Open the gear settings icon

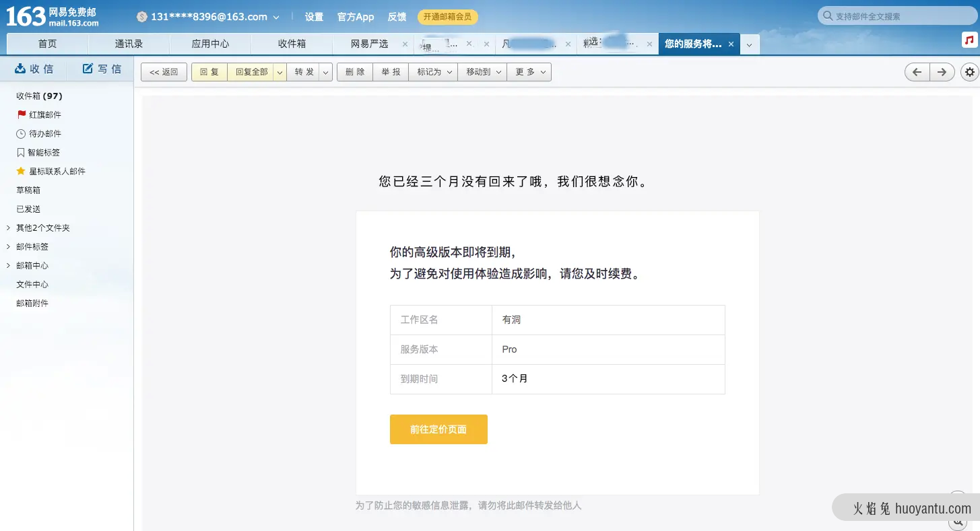[970, 72]
